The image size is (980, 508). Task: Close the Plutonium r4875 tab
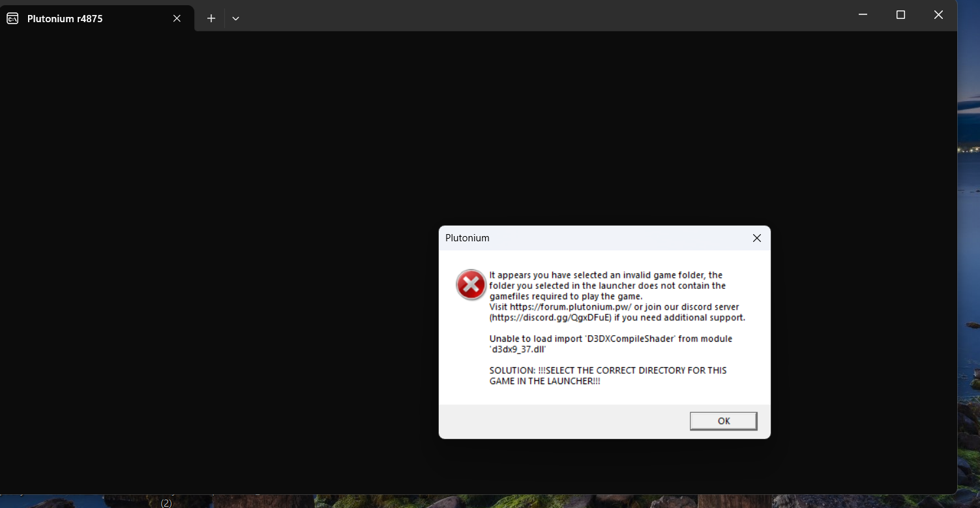[177, 18]
